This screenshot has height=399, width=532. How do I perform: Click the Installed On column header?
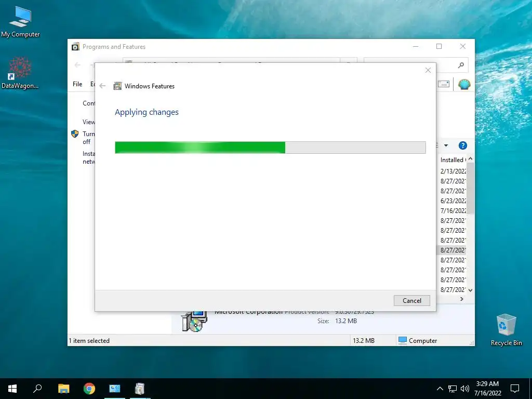(453, 160)
